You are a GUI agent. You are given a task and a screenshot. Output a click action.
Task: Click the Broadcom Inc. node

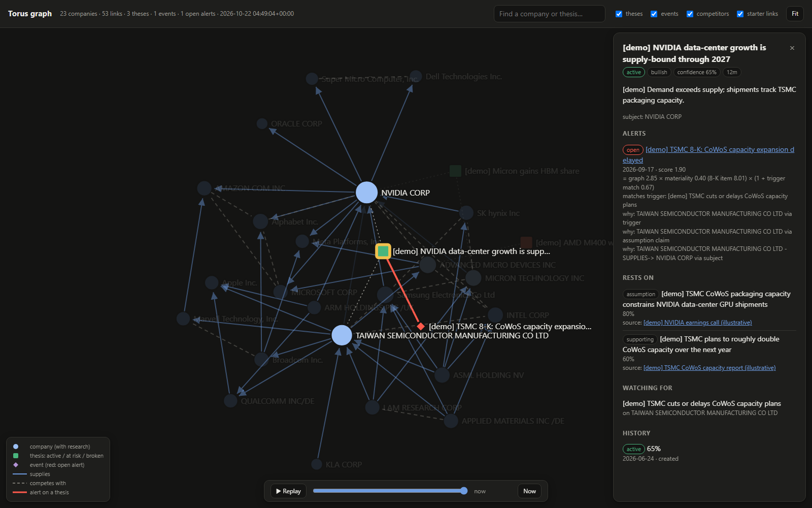[x=261, y=360]
